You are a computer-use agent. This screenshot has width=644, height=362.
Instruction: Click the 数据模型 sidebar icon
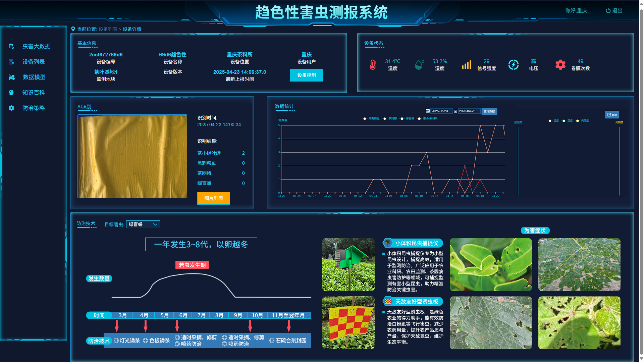pos(11,77)
